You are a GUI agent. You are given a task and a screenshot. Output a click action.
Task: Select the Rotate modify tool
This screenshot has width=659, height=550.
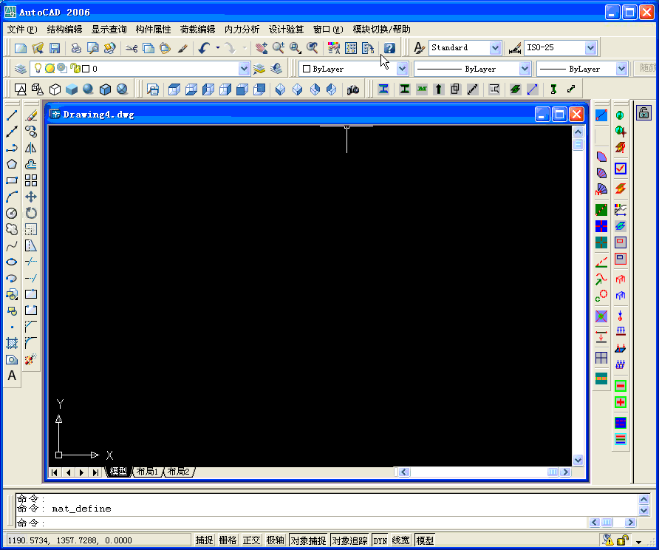pos(31,213)
